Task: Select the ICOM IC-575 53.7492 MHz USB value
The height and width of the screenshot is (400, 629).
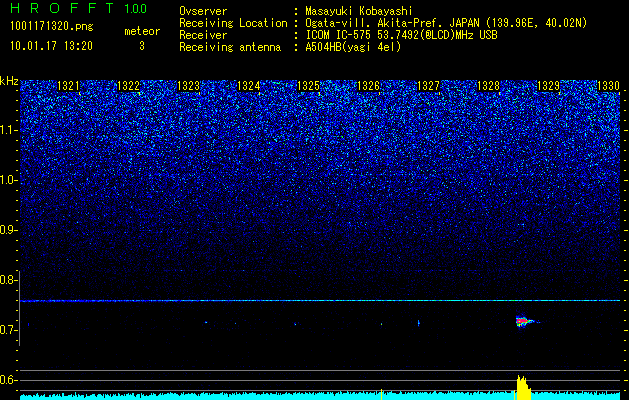Action: [x=401, y=35]
